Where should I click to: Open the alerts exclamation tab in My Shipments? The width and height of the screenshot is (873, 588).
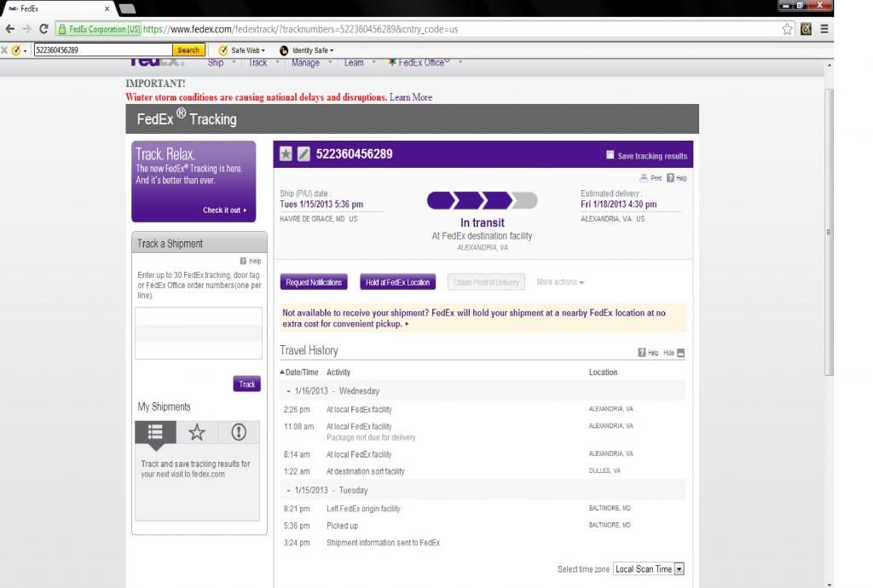(x=239, y=432)
